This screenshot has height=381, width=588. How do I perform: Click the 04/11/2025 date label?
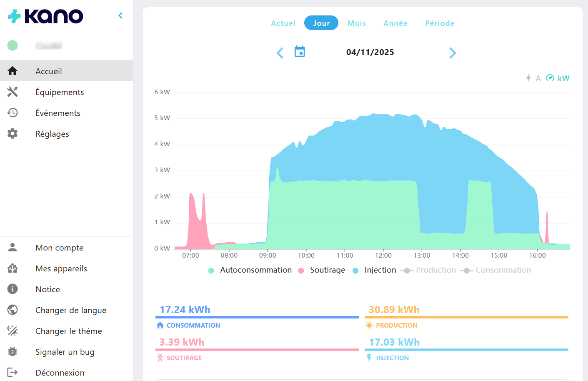[370, 52]
